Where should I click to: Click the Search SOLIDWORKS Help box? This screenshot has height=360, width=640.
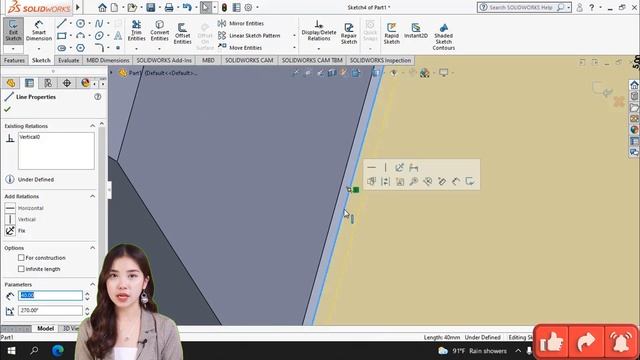(524, 7)
